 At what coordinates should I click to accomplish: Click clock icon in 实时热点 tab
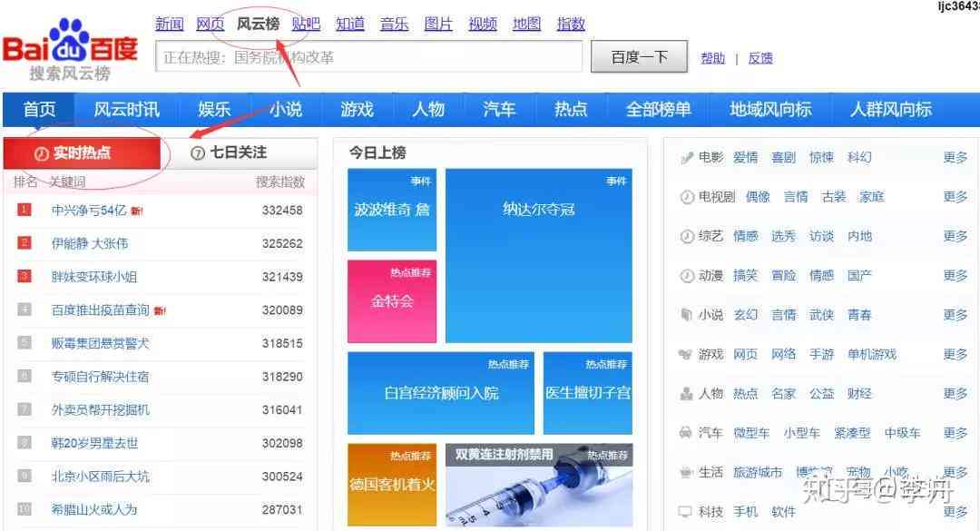pyautogui.click(x=42, y=154)
